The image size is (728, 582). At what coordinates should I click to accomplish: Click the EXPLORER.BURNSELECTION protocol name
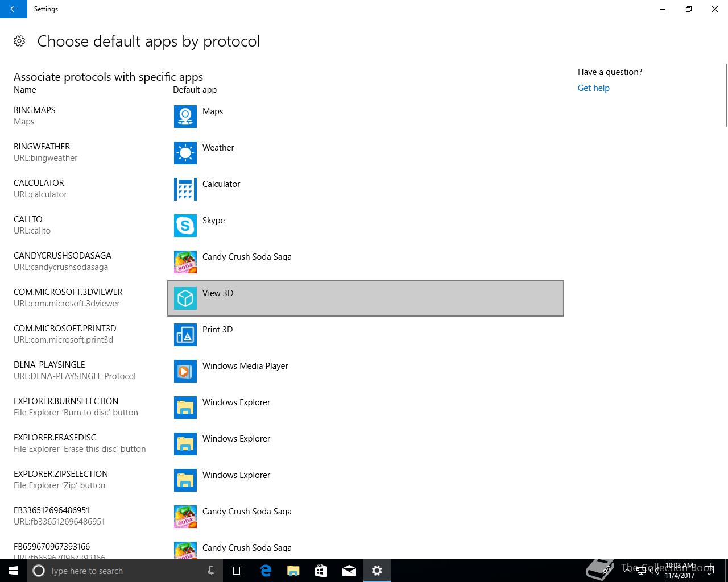click(66, 401)
